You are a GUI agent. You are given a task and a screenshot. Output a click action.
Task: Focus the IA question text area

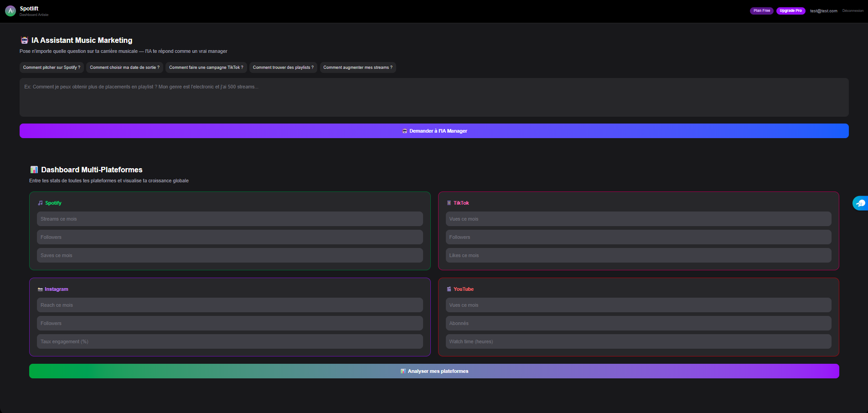click(434, 97)
